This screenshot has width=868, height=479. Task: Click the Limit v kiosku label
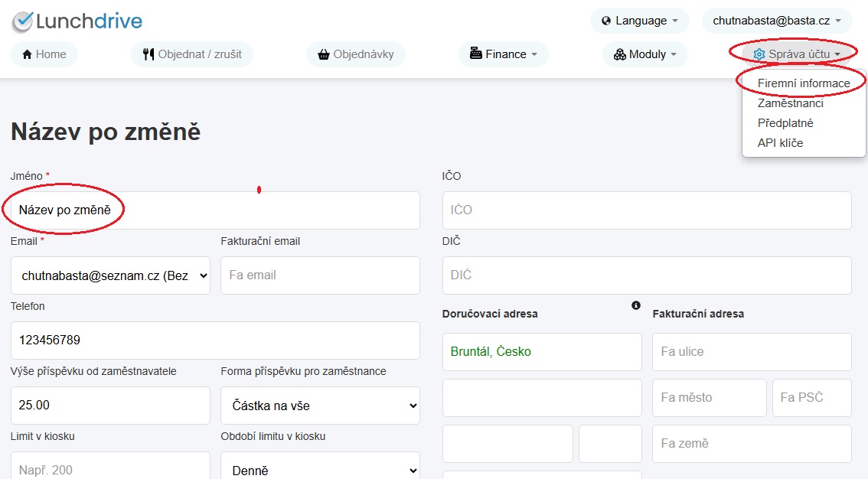pyautogui.click(x=43, y=436)
